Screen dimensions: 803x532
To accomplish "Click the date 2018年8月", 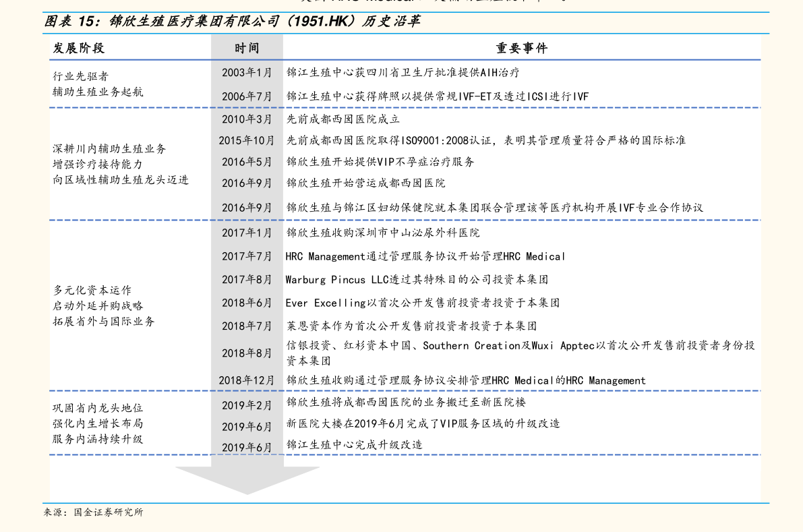I will [247, 353].
